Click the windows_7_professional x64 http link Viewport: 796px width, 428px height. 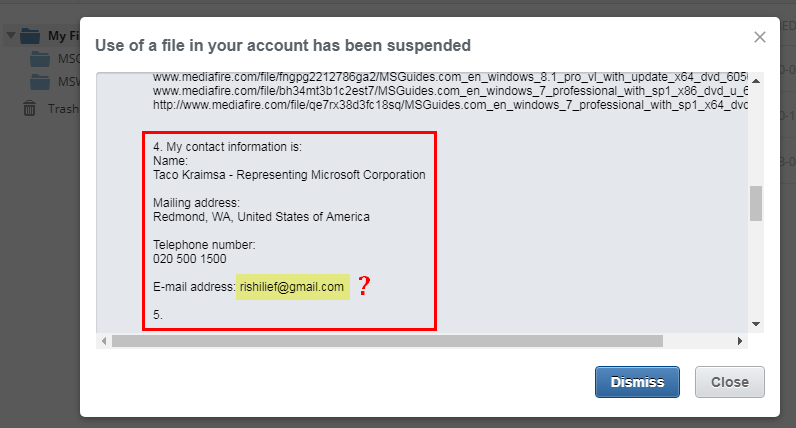point(450,105)
